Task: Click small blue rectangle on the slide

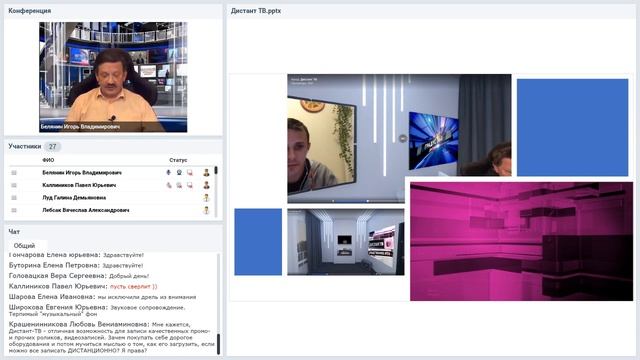Action: (x=258, y=242)
